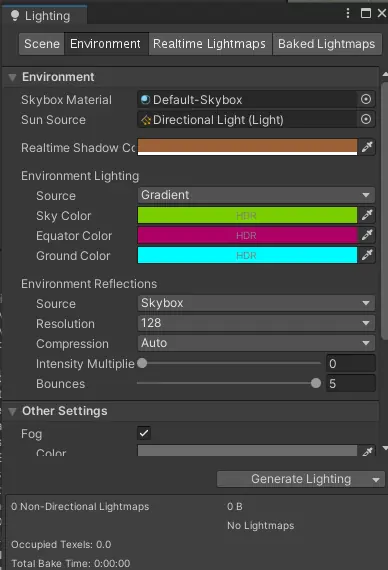Click the Sun Source label
The height and width of the screenshot is (570, 388).
tap(53, 120)
